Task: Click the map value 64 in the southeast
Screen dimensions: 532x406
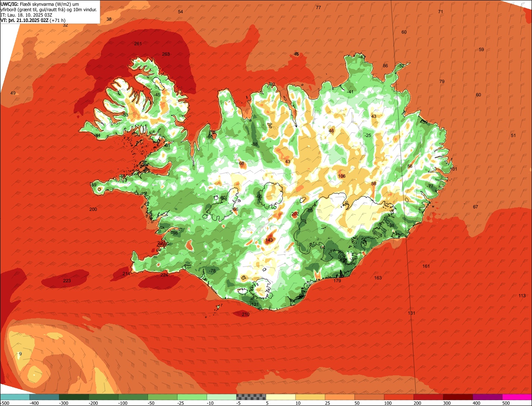Action: click(x=323, y=248)
